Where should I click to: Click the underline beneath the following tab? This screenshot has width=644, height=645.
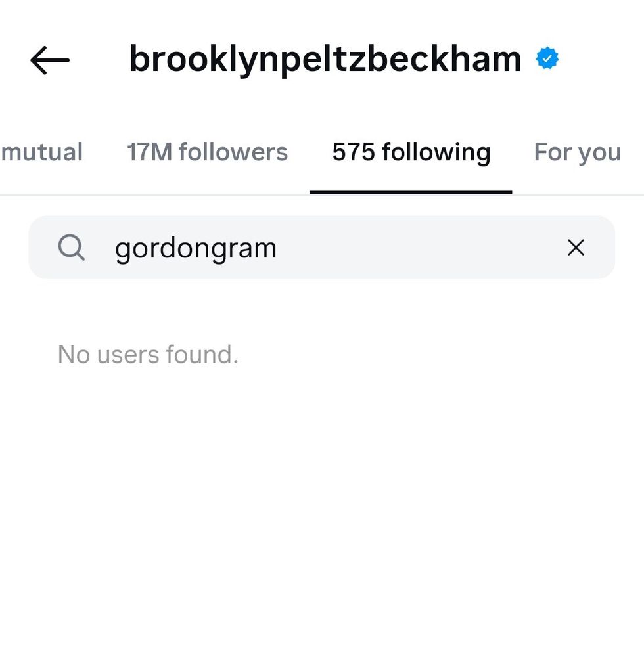tap(411, 192)
